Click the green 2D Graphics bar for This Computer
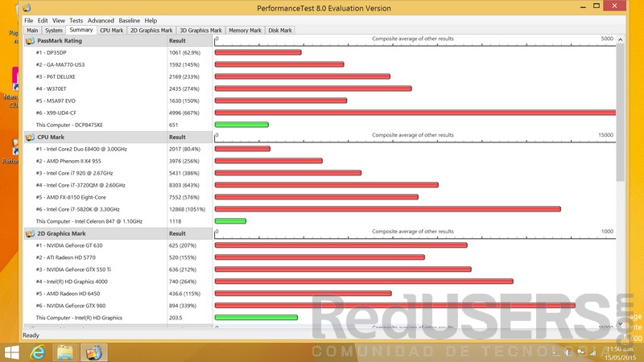Image resolution: width=644 pixels, height=362 pixels. pos(256,318)
